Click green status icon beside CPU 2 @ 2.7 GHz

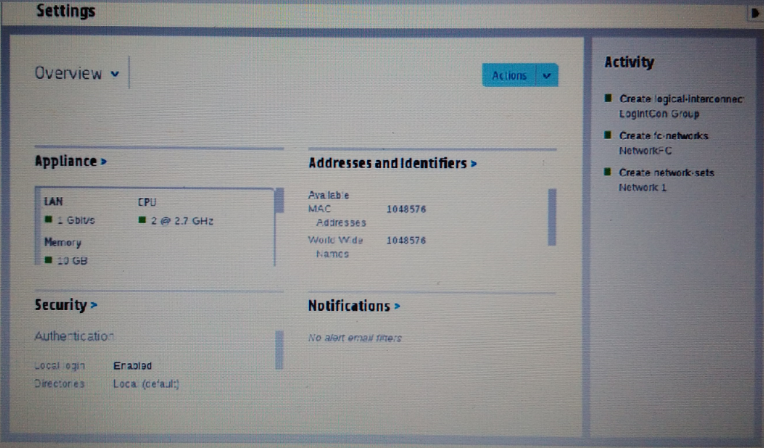click(x=142, y=221)
